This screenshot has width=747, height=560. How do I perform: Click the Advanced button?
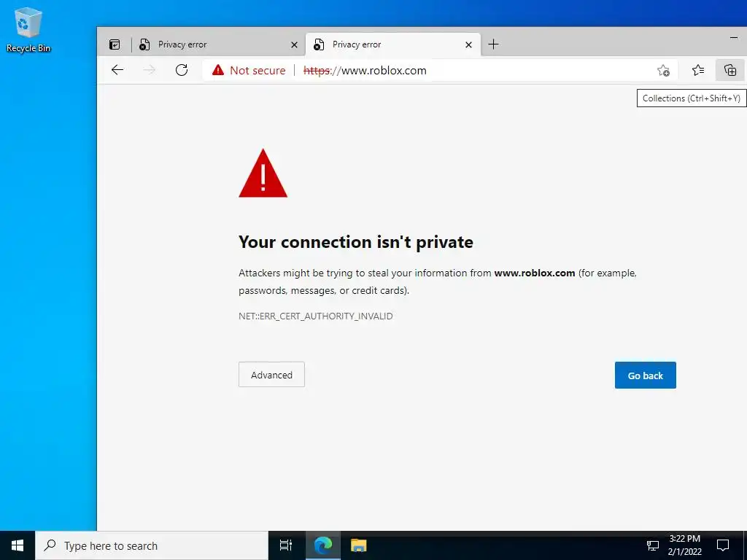[271, 375]
